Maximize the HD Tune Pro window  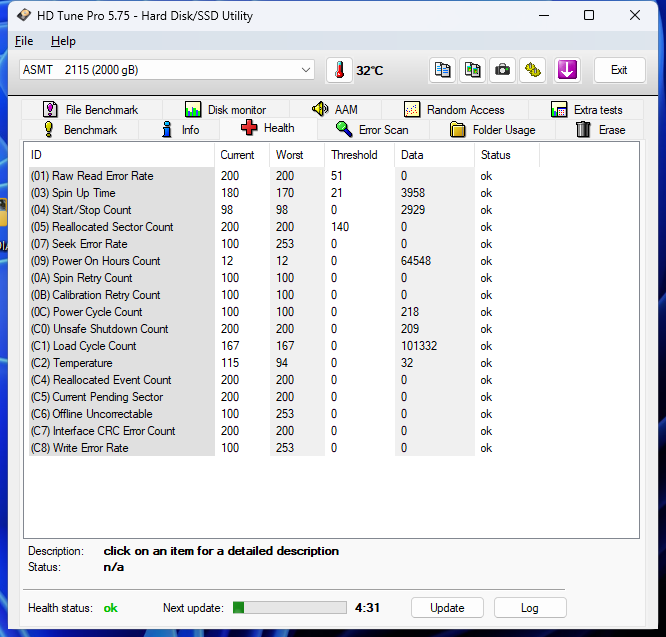tap(589, 16)
